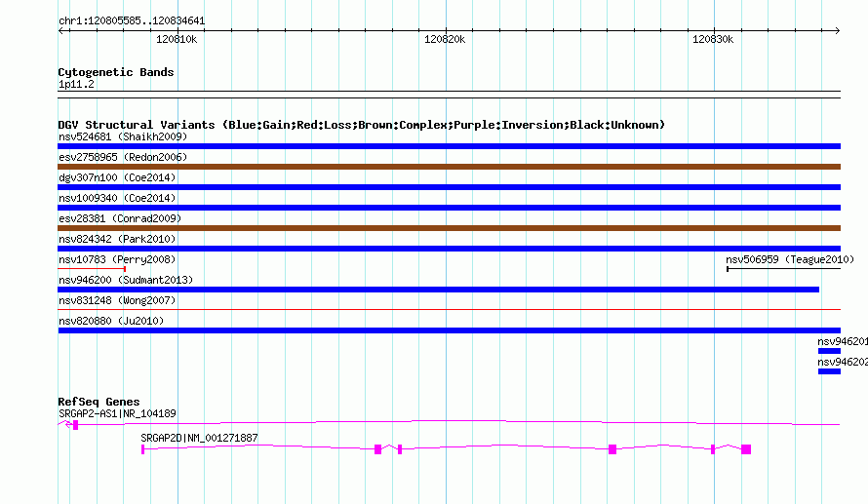Open variant label nsv1009340 (Coe2014)
The height and width of the screenshot is (504, 868).
[117, 198]
